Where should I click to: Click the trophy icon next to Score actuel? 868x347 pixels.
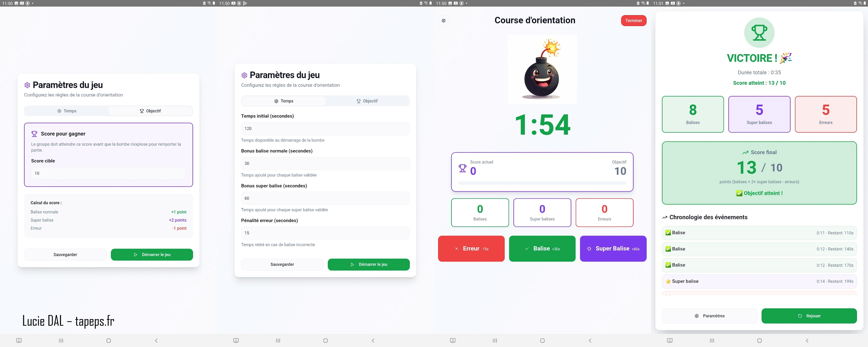462,168
